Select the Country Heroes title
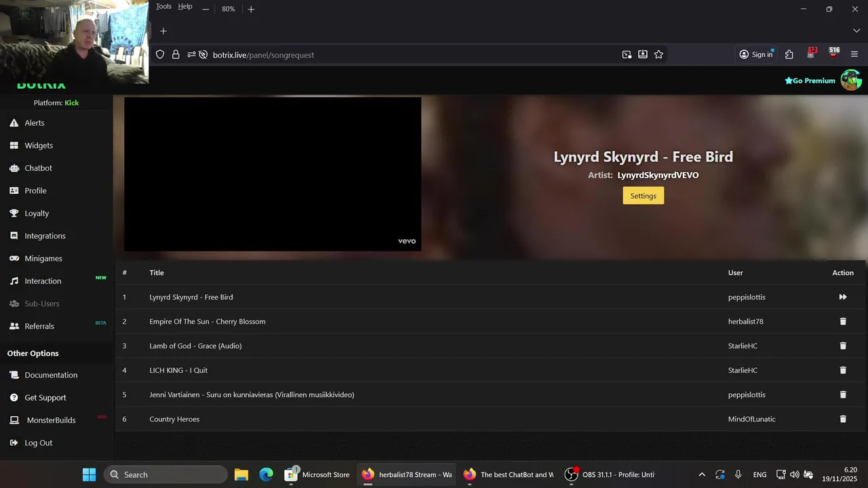The width and height of the screenshot is (868, 488). pos(174,419)
